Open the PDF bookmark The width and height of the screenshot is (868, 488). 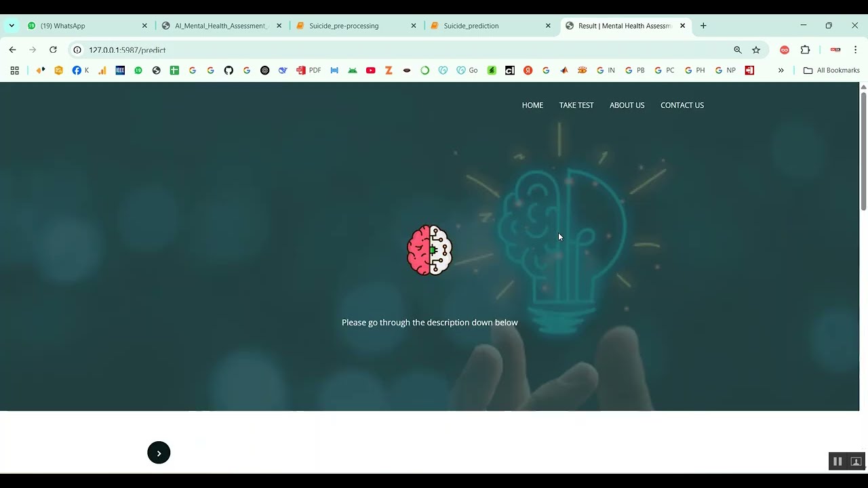click(309, 70)
